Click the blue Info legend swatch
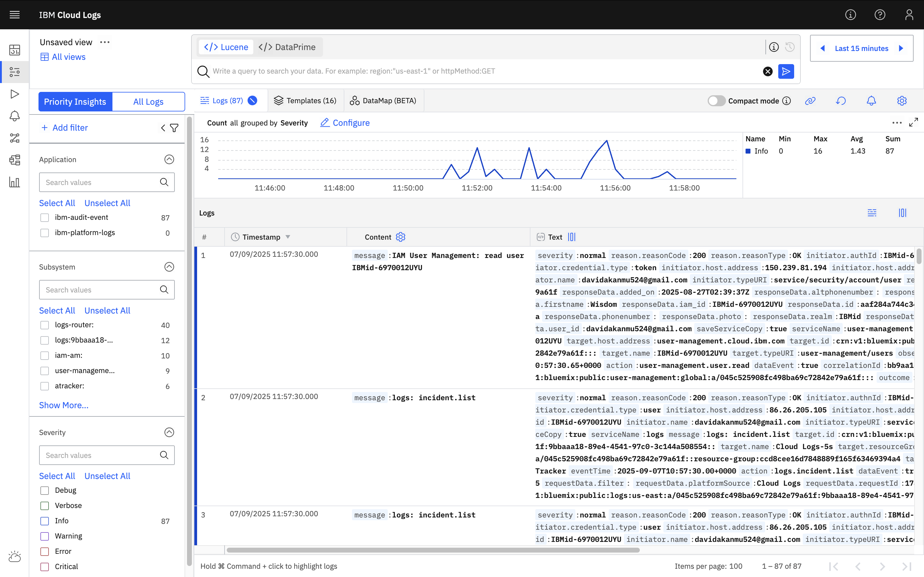This screenshot has width=924, height=577. pos(749,151)
